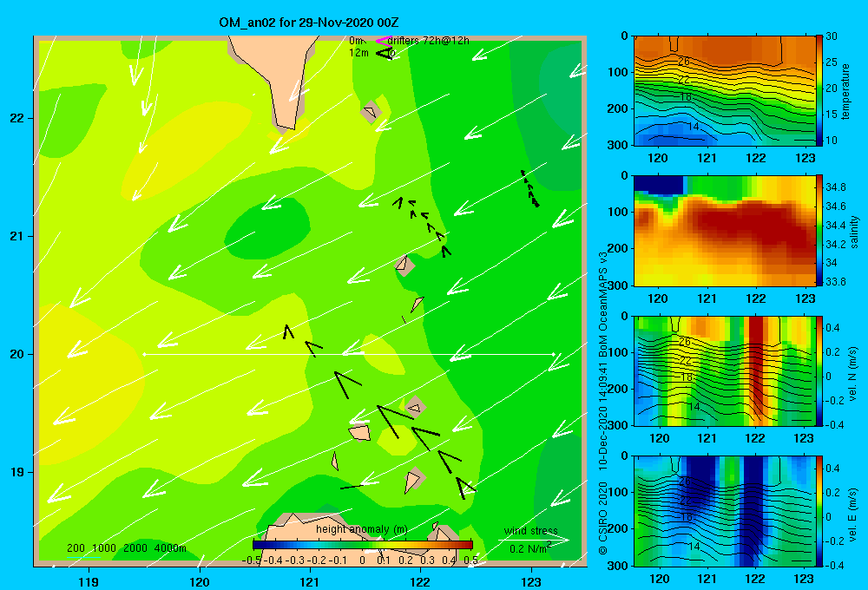Click latitude label 19 on main map
This screenshot has width=868, height=590.
coord(17,472)
